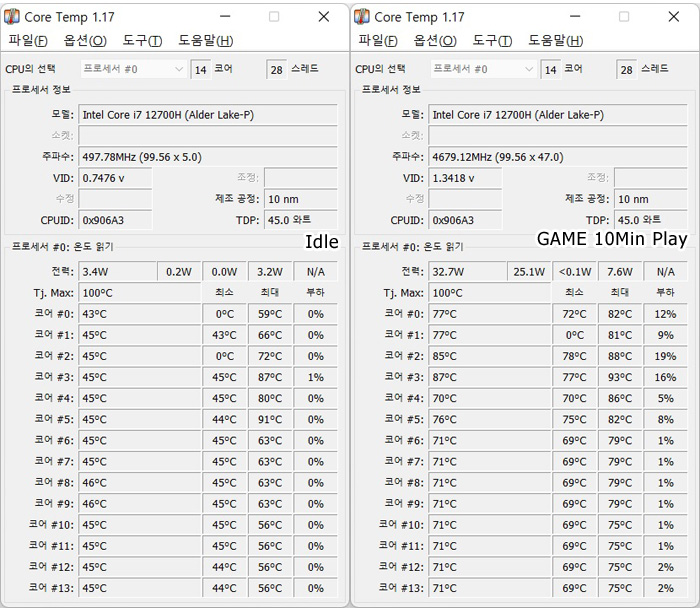700x610 pixels.
Task: Click Tj. Max 100°C in left window
Action: tap(140, 293)
